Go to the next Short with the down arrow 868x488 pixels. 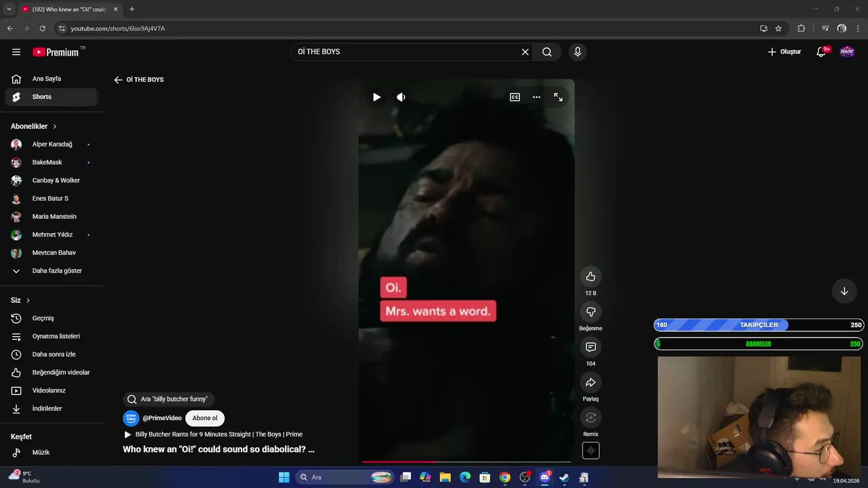tap(844, 291)
